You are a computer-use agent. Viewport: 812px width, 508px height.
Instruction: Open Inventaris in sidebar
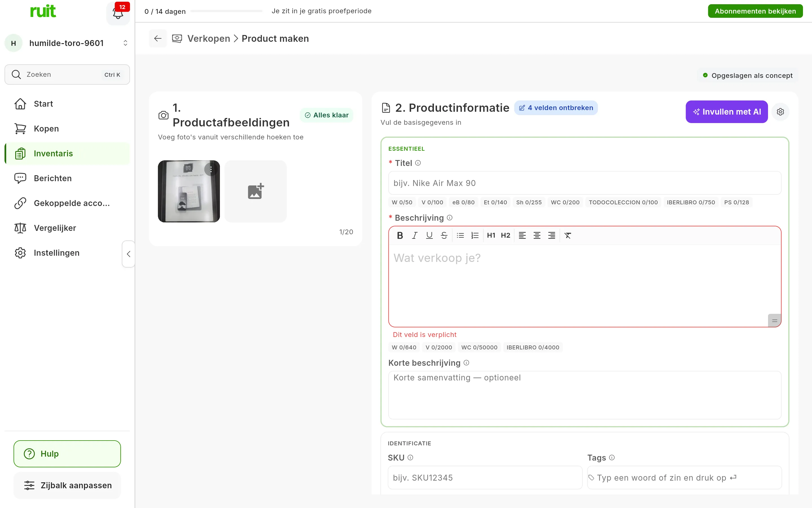(67, 154)
